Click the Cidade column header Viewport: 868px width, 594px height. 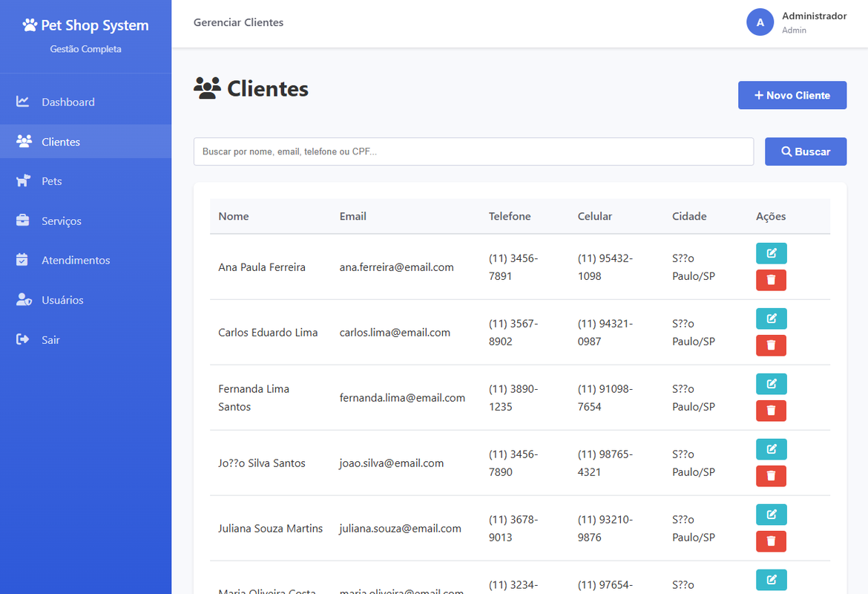(689, 216)
